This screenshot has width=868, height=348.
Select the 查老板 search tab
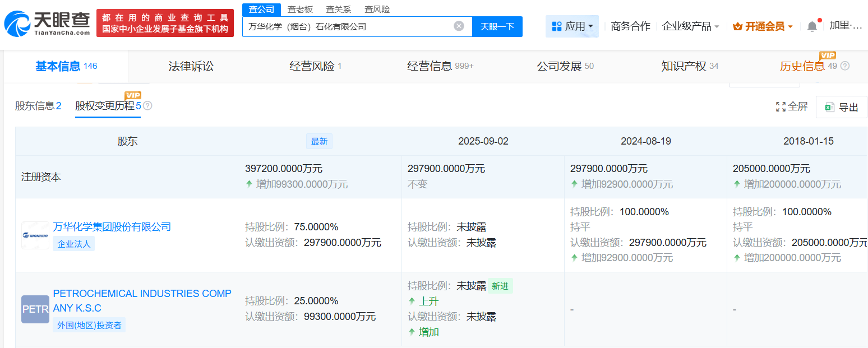click(x=300, y=10)
